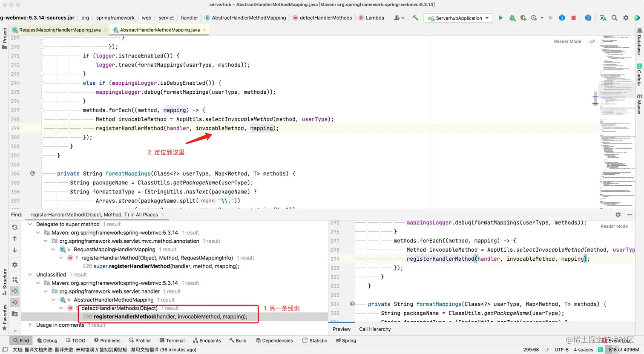The height and width of the screenshot is (354, 644).
Task: Run ServerhubApplication with the green play icon
Action: (501, 18)
